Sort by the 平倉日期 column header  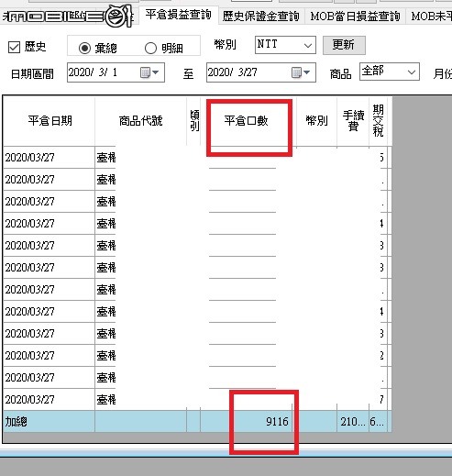pyautogui.click(x=50, y=121)
